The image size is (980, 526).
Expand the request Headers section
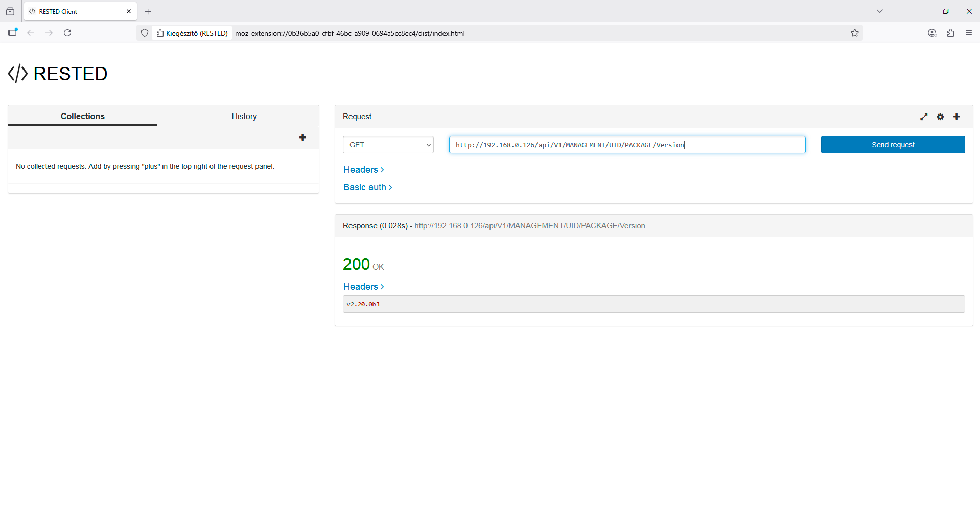363,170
